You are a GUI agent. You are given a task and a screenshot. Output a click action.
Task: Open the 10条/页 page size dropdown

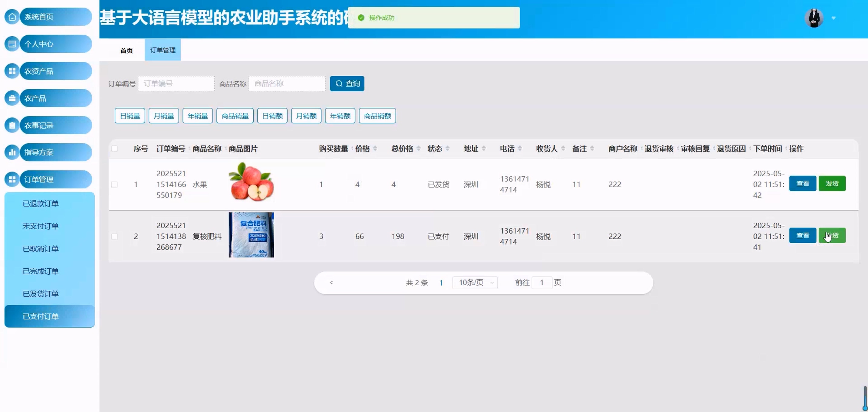pos(475,283)
